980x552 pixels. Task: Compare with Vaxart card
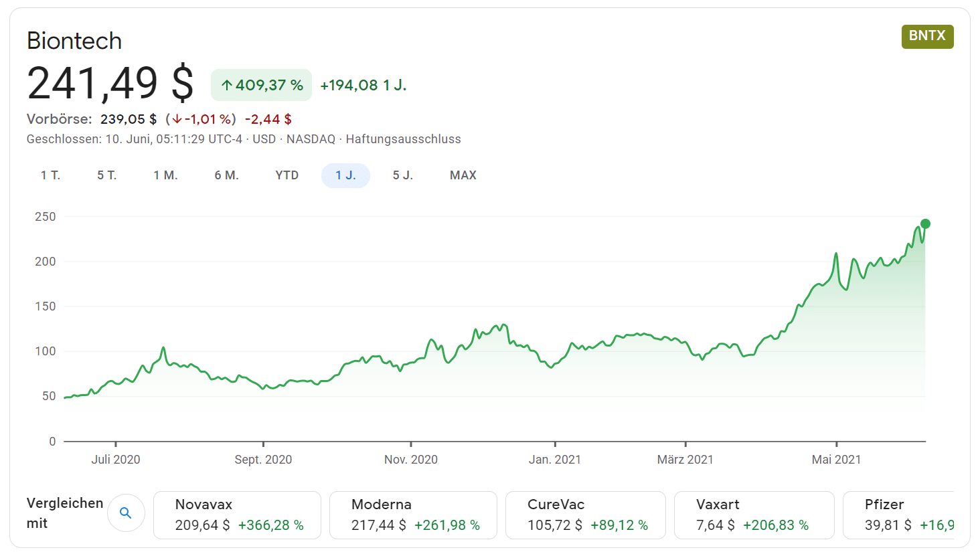coord(754,515)
